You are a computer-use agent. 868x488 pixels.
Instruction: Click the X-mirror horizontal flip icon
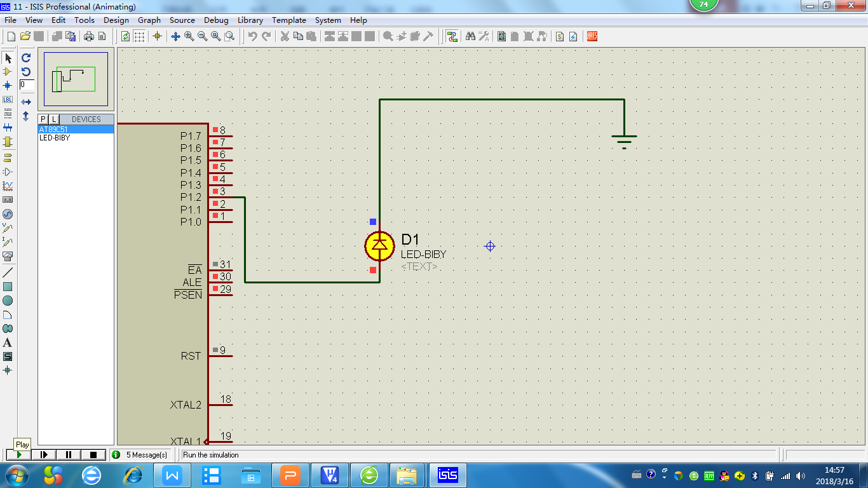26,102
